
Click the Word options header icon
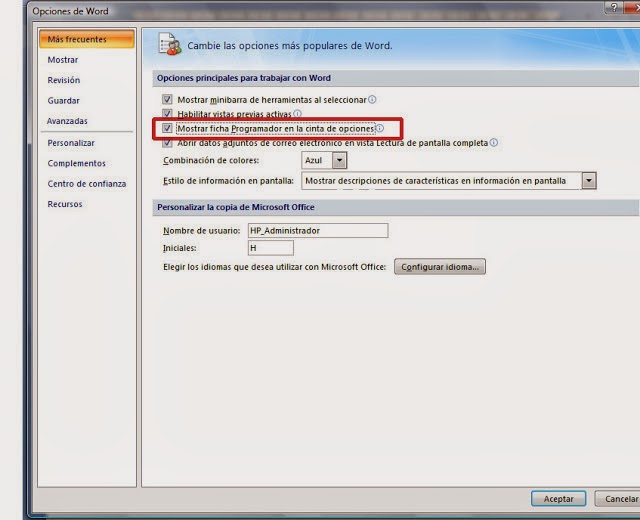(169, 44)
